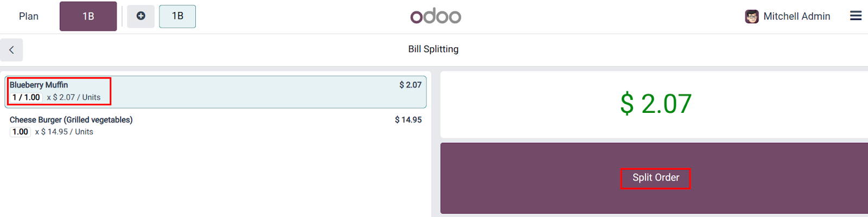Click the 1 / 1.00 quantity box

[x=26, y=98]
